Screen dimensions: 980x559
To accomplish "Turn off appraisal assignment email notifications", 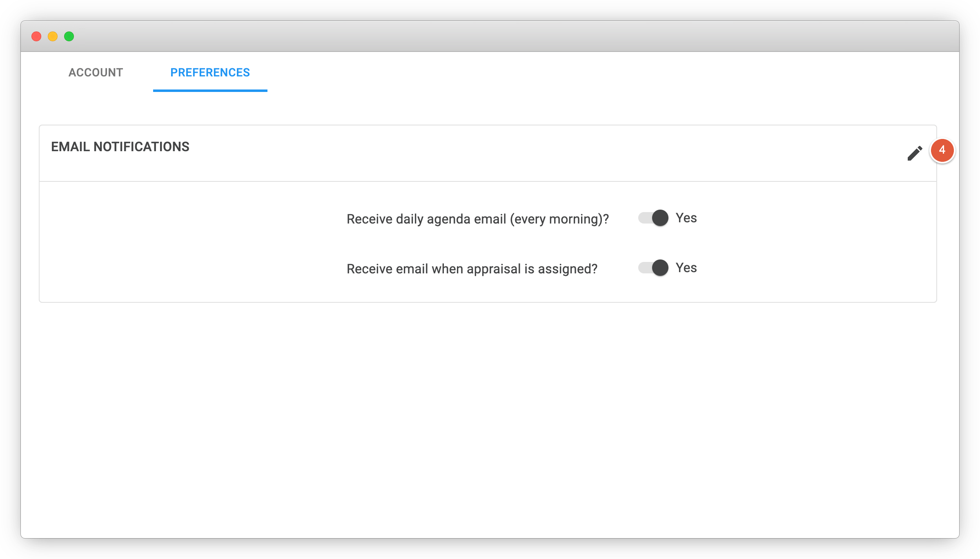I will pyautogui.click(x=653, y=268).
